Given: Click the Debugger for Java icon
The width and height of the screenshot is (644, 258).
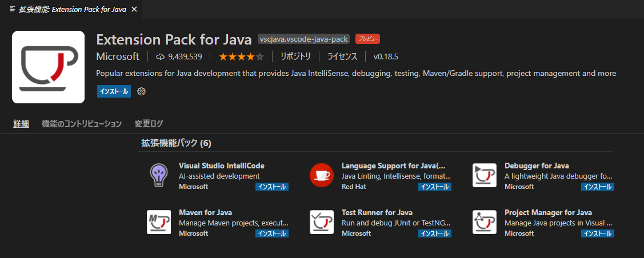Looking at the screenshot, I should [x=484, y=175].
